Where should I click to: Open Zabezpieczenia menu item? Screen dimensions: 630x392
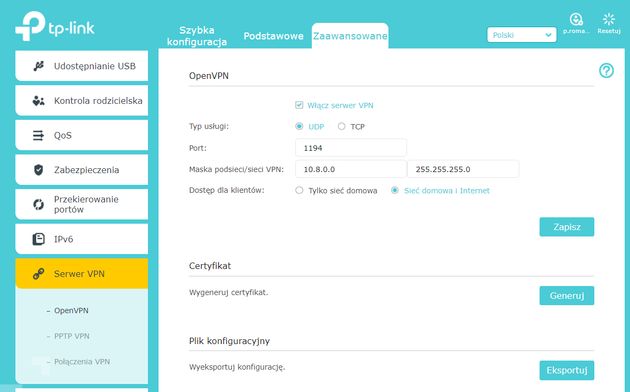click(82, 170)
